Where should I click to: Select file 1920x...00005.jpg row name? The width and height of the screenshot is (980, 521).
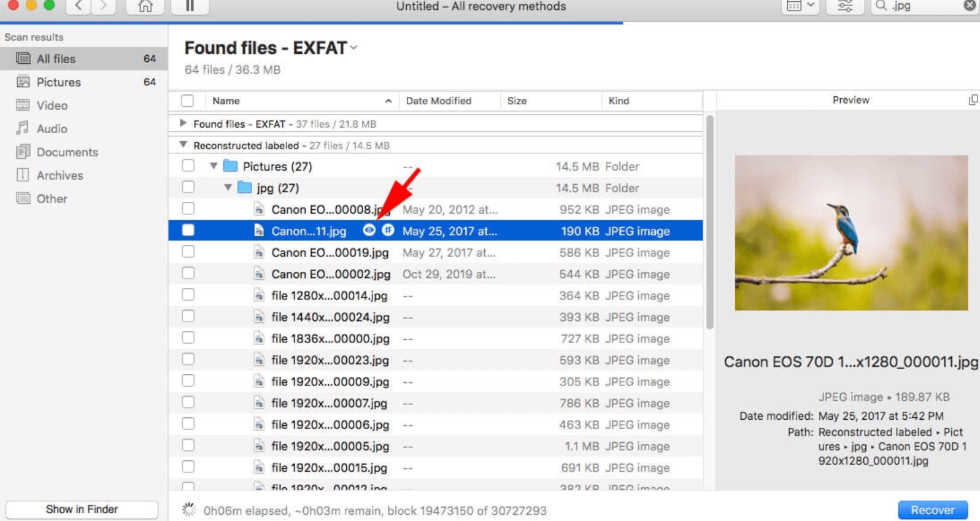tap(330, 446)
